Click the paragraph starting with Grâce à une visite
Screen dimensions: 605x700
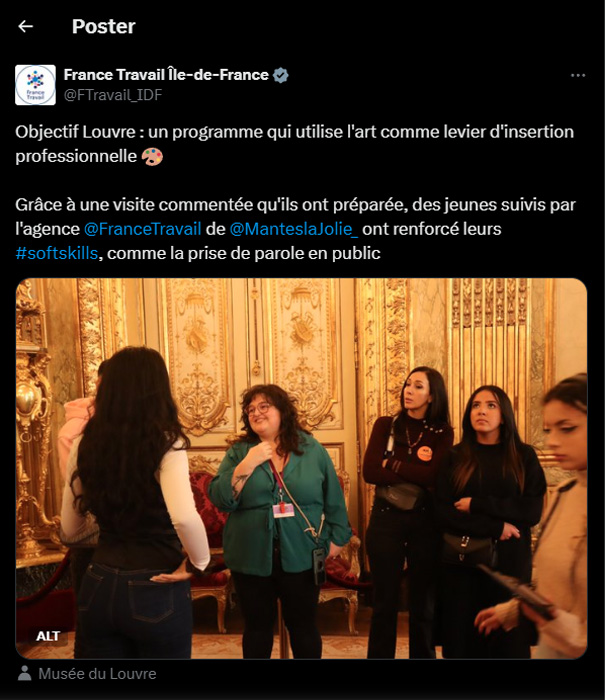pyautogui.click(x=296, y=229)
